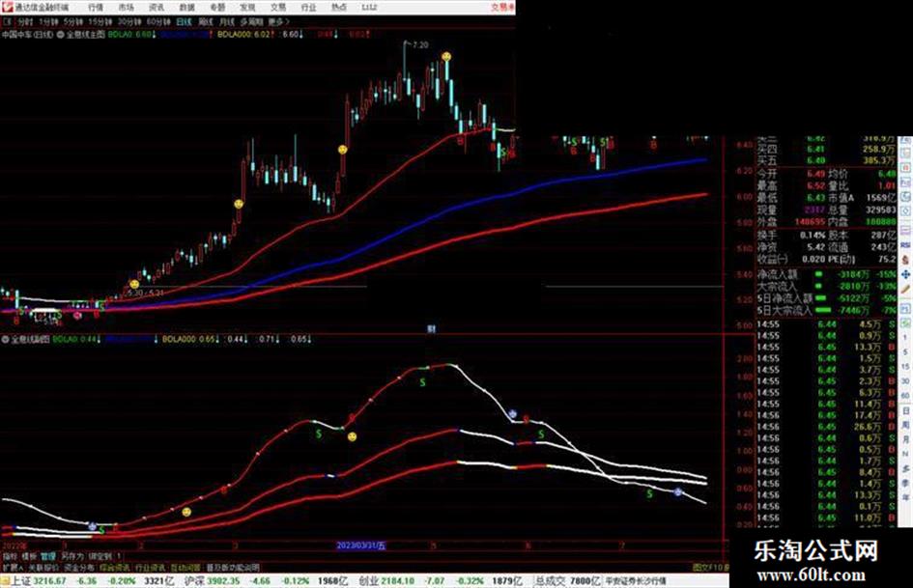Switch to 15分钟 chart period
Viewport: 913px width, 588px height.
pos(100,22)
